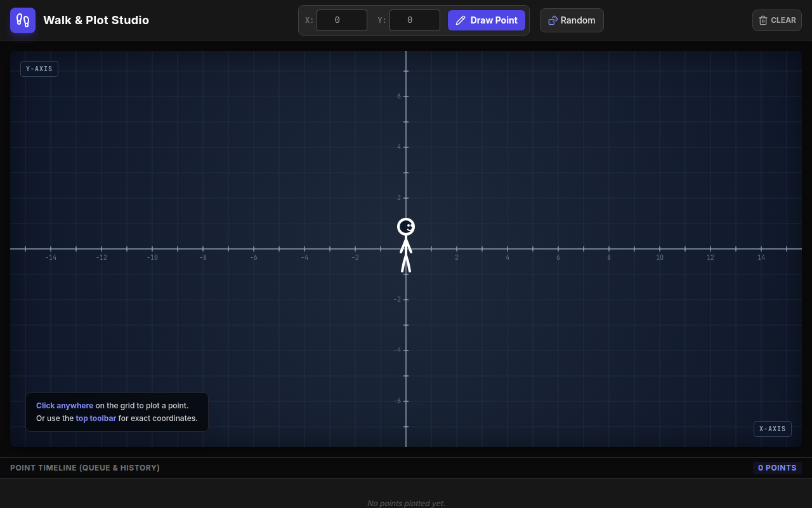Click the pencil icon on Draw Point
Image resolution: width=812 pixels, height=508 pixels.
pyautogui.click(x=461, y=20)
